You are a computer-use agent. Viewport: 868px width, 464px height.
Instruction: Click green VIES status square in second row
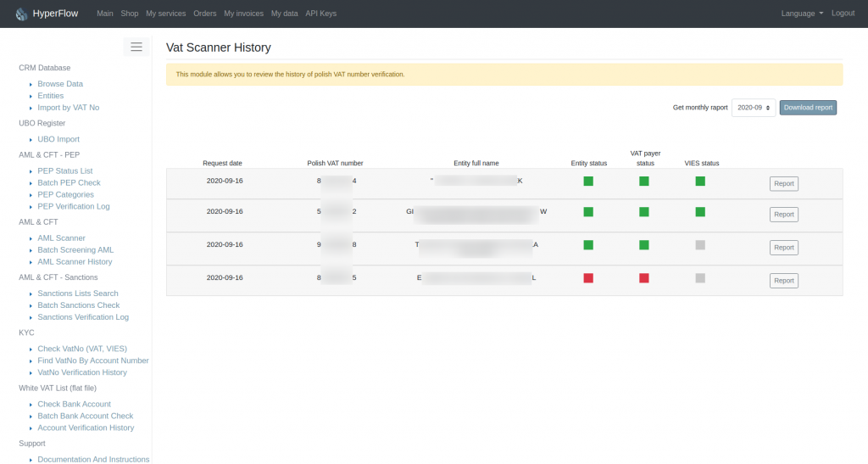700,211
